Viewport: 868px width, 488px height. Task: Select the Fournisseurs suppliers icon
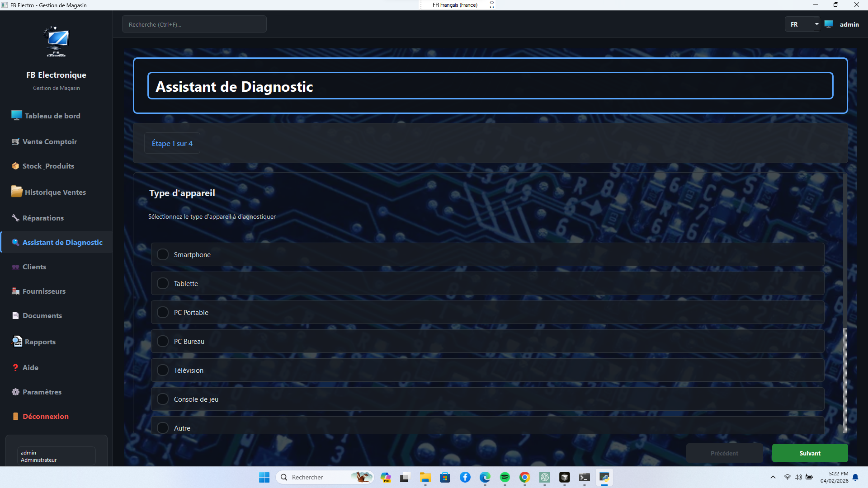pos(15,291)
